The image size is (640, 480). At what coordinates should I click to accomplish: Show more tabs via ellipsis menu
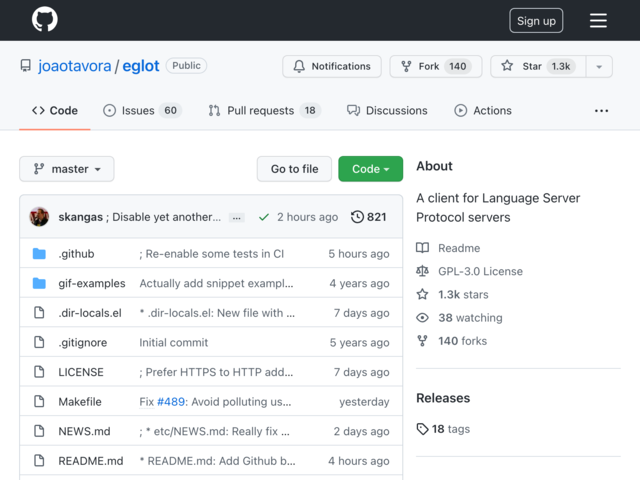601,111
